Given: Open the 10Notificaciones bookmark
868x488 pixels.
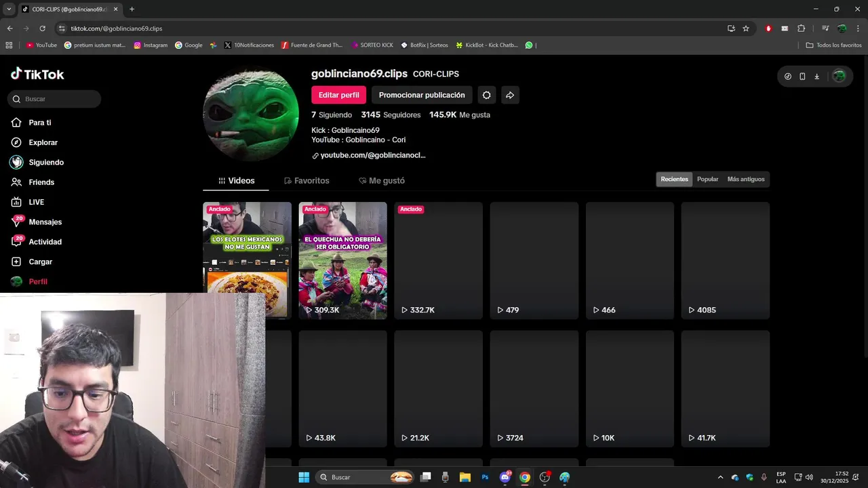Looking at the screenshot, I should point(249,45).
